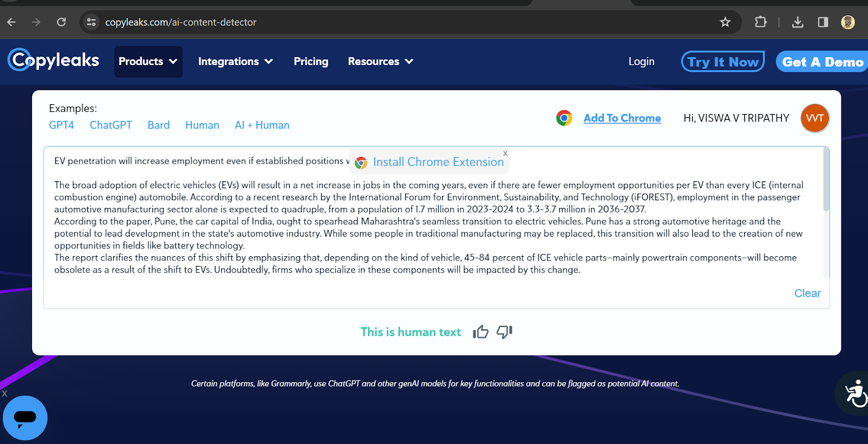Expand the Resources dropdown menu
This screenshot has height=444, width=868.
[380, 61]
